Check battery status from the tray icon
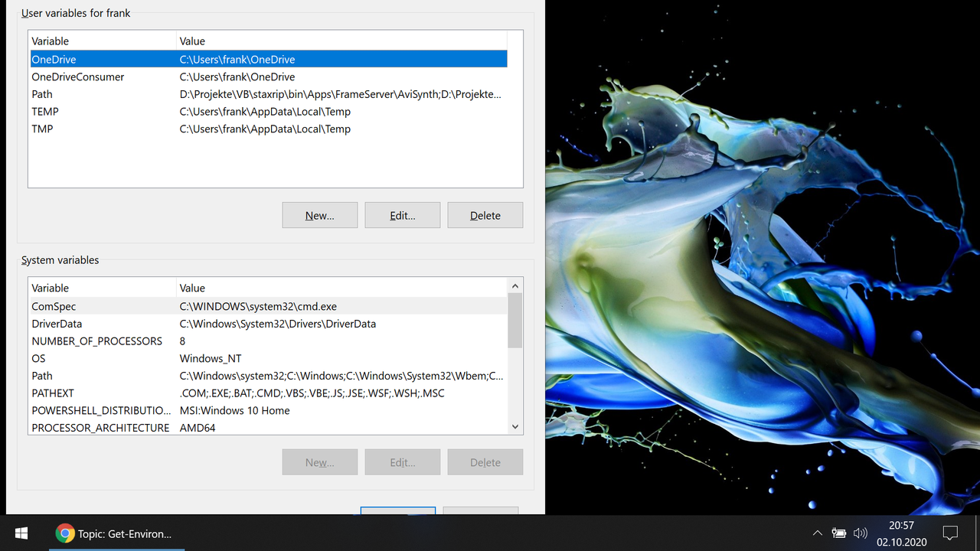 [839, 533]
